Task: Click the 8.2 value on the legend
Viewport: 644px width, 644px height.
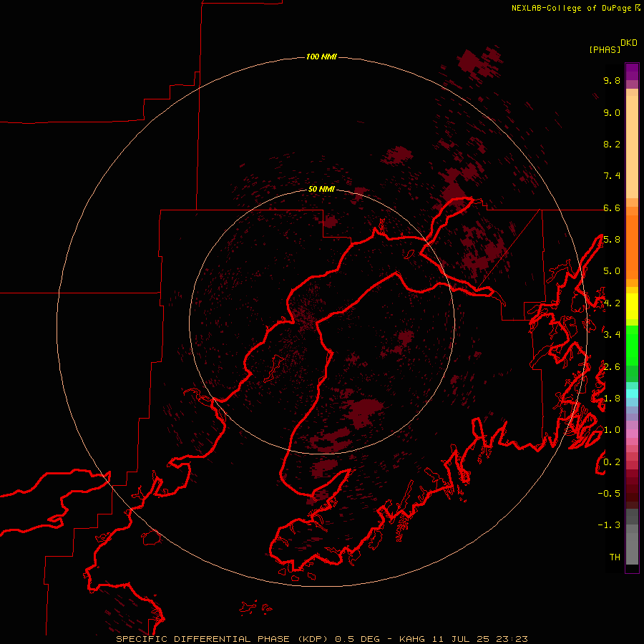Action: coord(612,144)
